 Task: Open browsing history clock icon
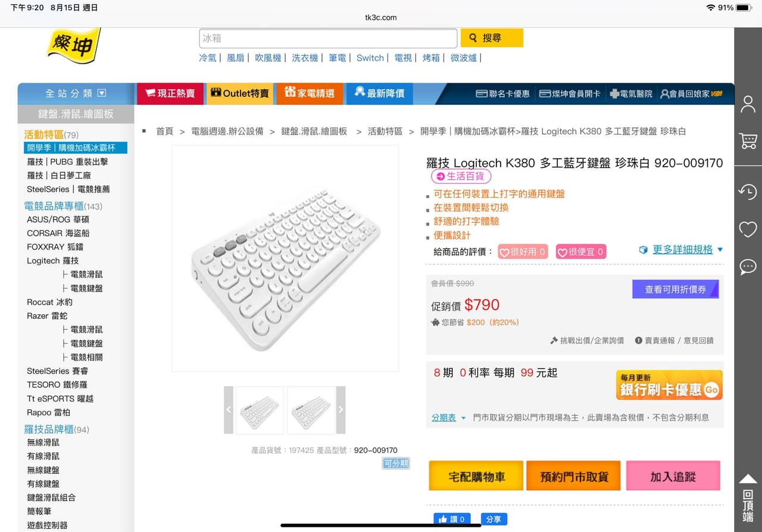point(748,192)
